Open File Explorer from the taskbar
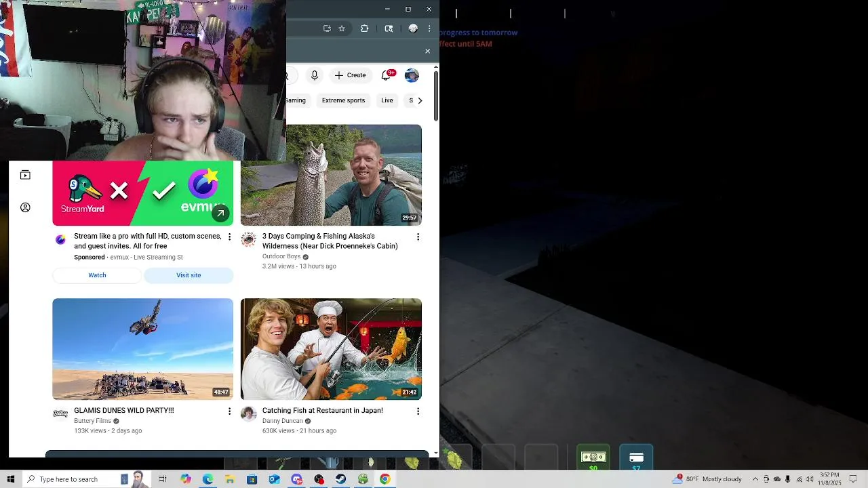This screenshot has height=488, width=868. (x=230, y=479)
